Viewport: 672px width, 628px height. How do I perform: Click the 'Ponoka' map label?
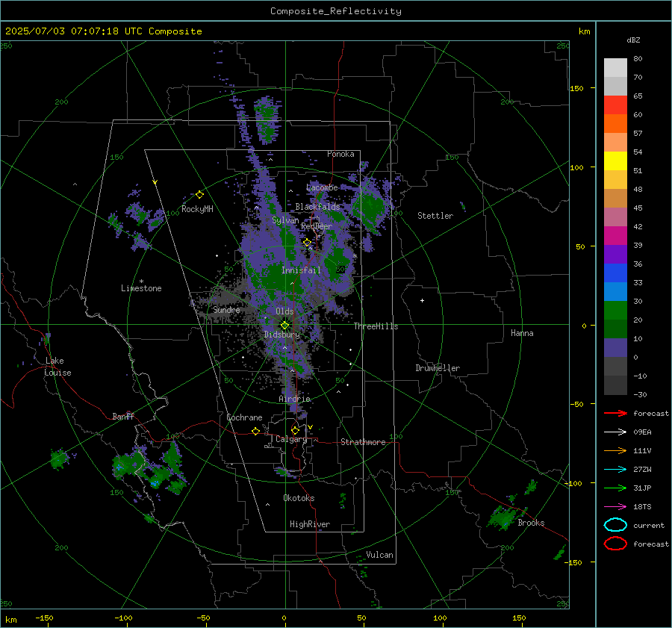click(x=340, y=154)
